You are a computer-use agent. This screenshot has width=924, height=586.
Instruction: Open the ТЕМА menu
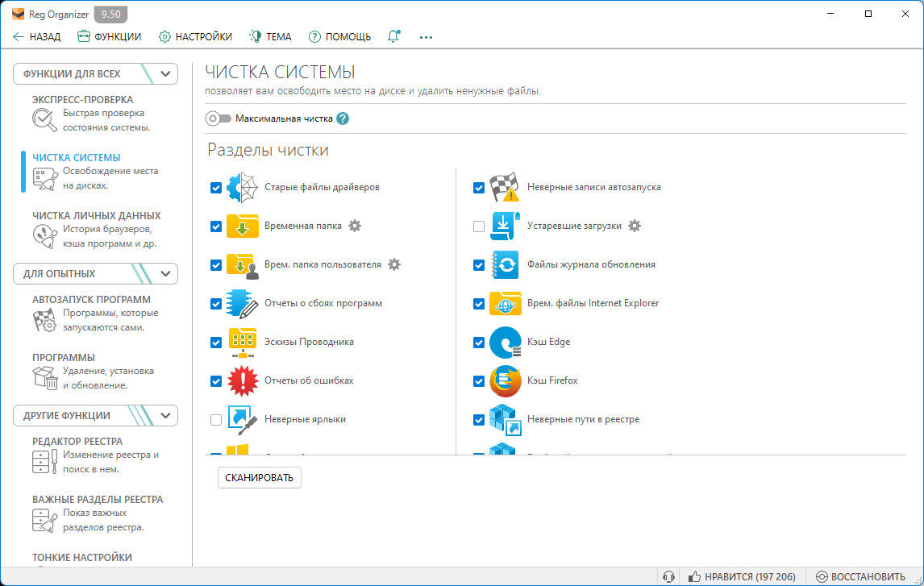[270, 36]
